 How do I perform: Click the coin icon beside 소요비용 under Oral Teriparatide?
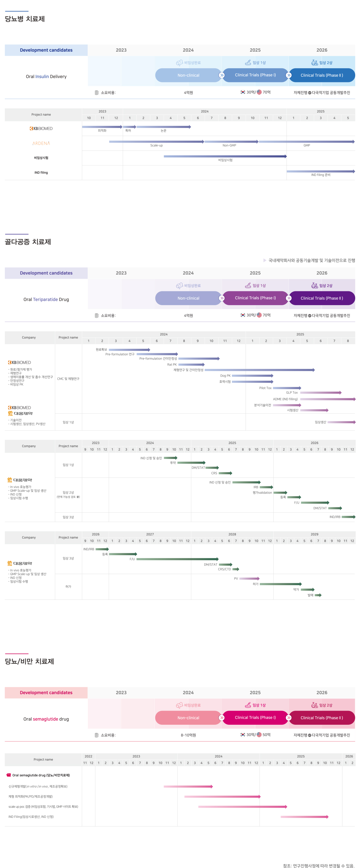pyautogui.click(x=97, y=316)
